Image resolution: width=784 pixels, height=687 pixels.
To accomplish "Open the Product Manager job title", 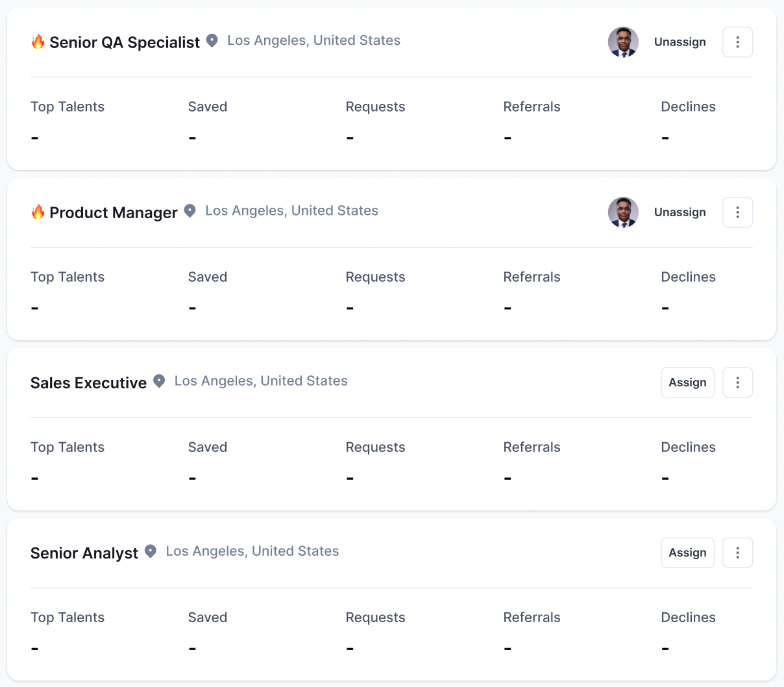I will pos(114,213).
